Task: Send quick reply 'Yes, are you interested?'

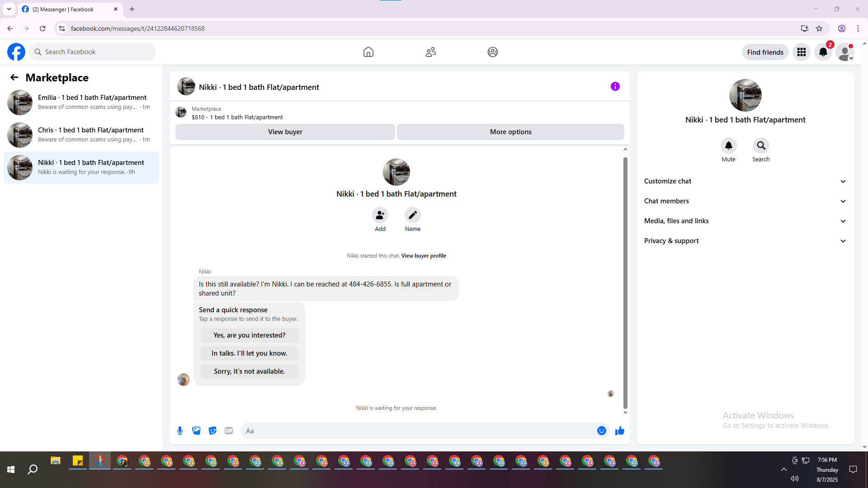Action: click(x=250, y=335)
